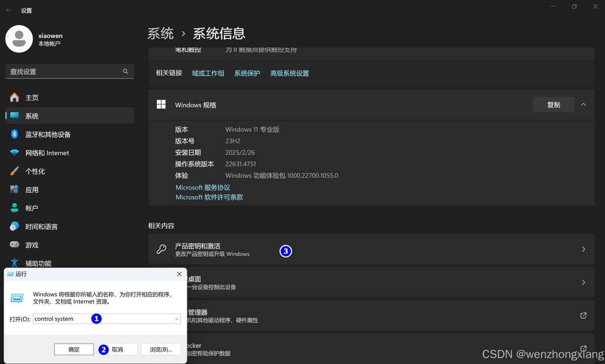Viewport: 605px width, 364px height.
Task: Open the 打开 combo box dropdown arrow
Action: pos(176,319)
